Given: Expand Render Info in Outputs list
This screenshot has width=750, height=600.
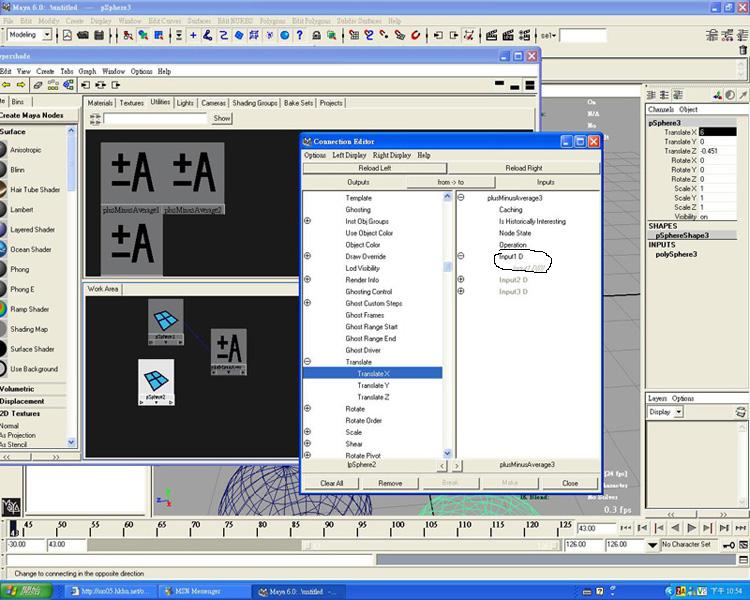Looking at the screenshot, I should tap(308, 279).
